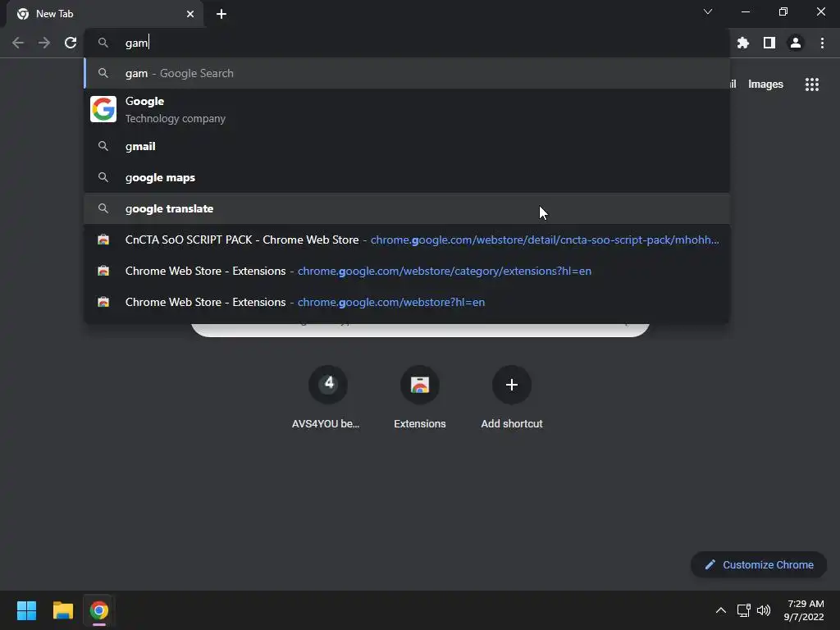The width and height of the screenshot is (840, 630).
Task: Click the web store icon beside CnCTA suggestion
Action: click(103, 240)
